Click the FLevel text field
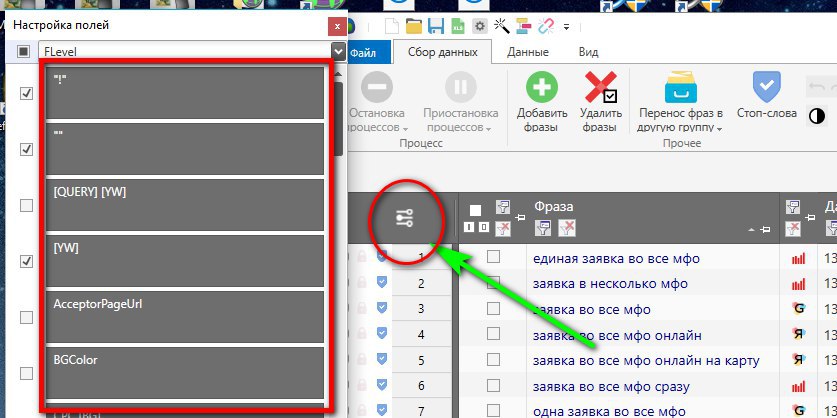Image resolution: width=837 pixels, height=418 pixels. [x=185, y=51]
